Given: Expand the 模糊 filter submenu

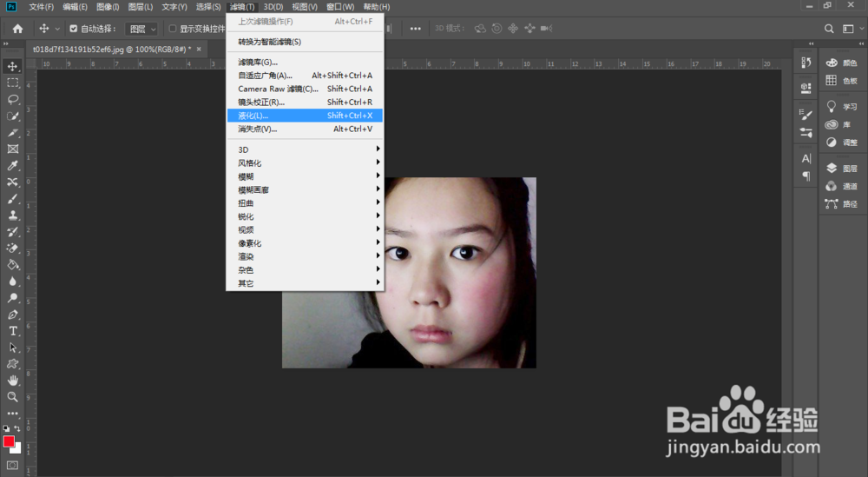Looking at the screenshot, I should tap(305, 176).
